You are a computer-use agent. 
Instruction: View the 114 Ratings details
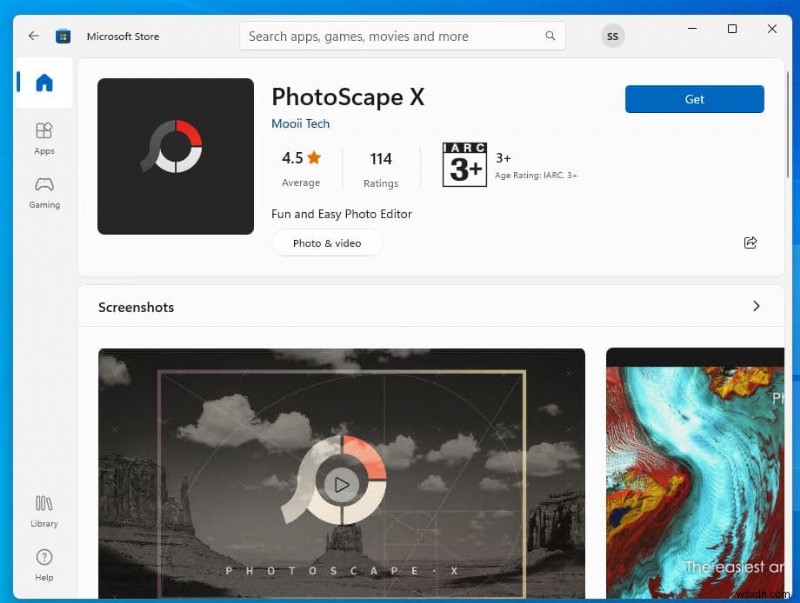381,167
